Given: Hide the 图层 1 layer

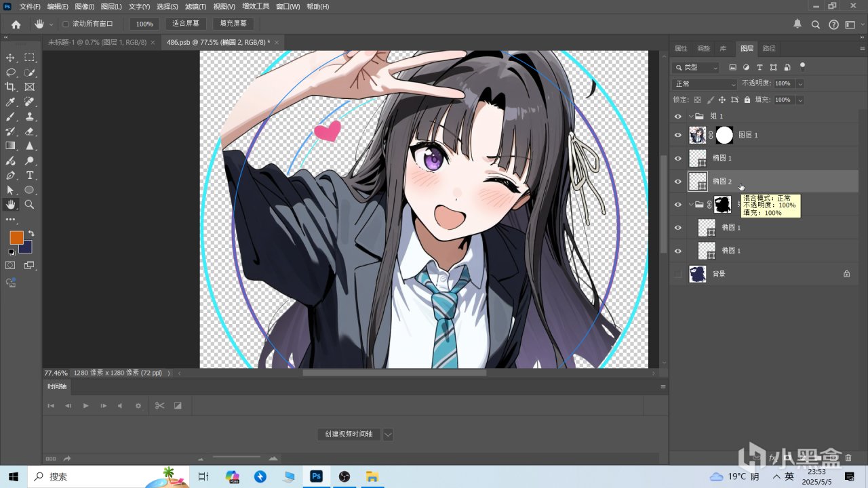Looking at the screenshot, I should pos(677,135).
